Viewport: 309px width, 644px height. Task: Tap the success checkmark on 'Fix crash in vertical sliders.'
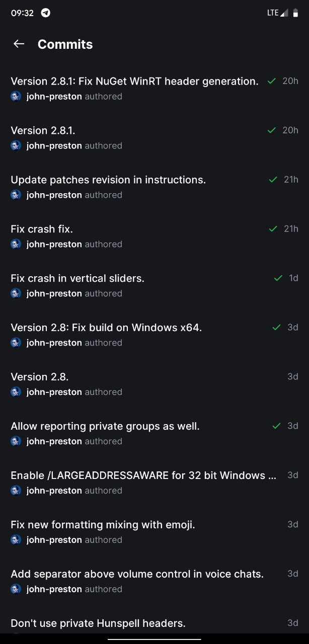click(x=278, y=278)
